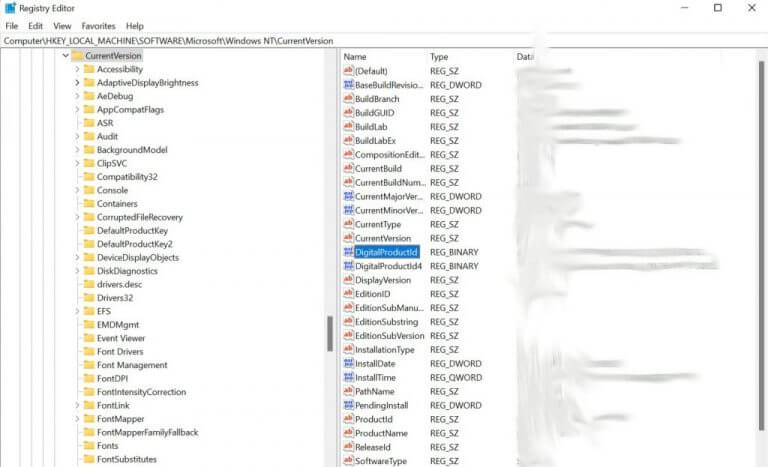Click the DigitalProductId binary value icon
This screenshot has height=467, width=768.
coord(348,252)
